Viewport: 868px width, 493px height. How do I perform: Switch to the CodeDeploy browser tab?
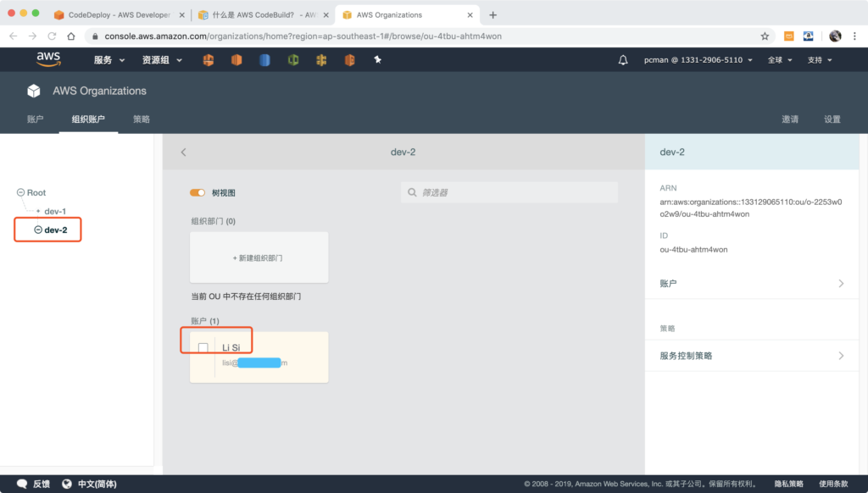[119, 15]
